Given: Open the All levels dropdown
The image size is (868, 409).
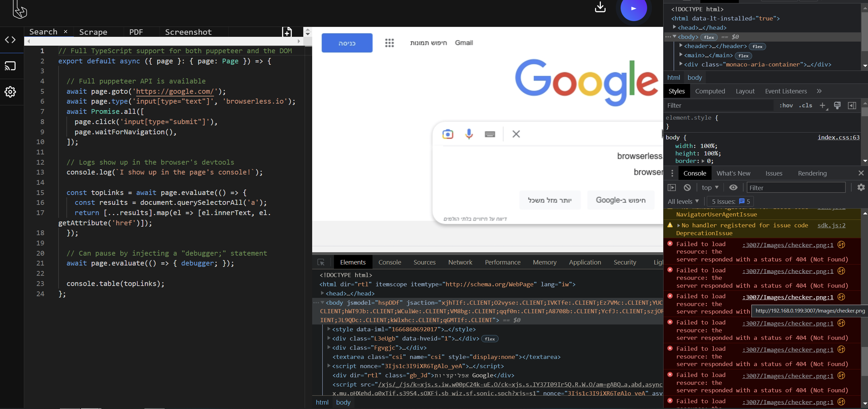Looking at the screenshot, I should (683, 201).
